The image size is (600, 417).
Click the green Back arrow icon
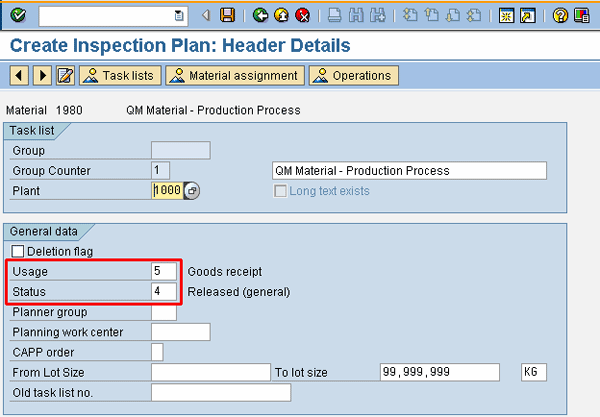[x=260, y=15]
